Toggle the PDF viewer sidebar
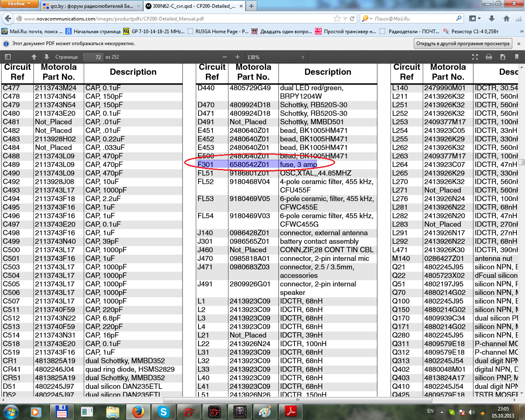 point(7,57)
